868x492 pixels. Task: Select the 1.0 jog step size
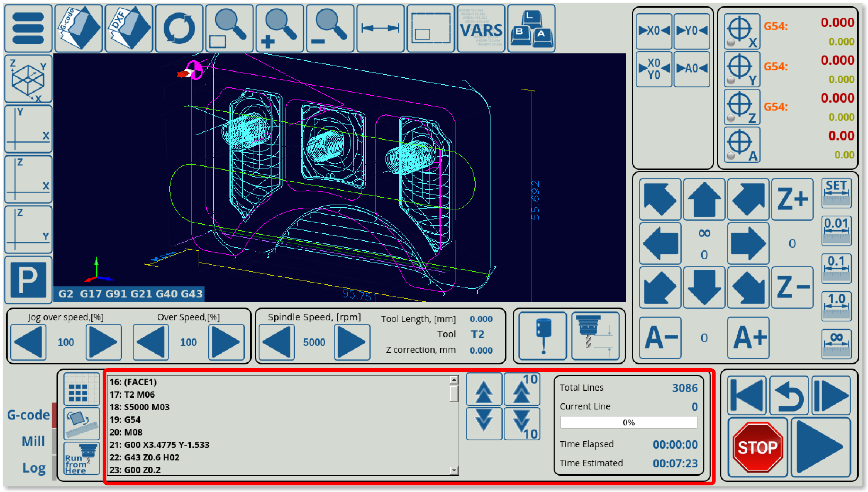(836, 306)
